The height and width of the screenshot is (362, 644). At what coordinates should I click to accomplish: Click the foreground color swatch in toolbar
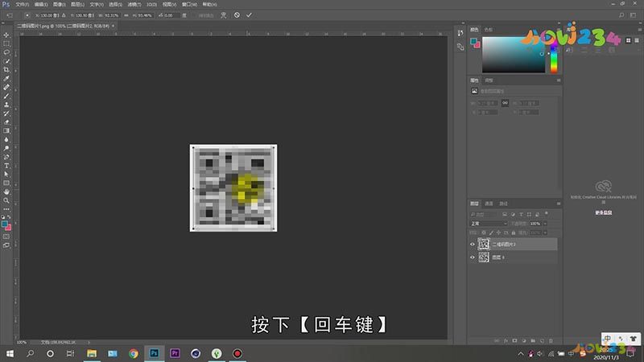(5, 224)
